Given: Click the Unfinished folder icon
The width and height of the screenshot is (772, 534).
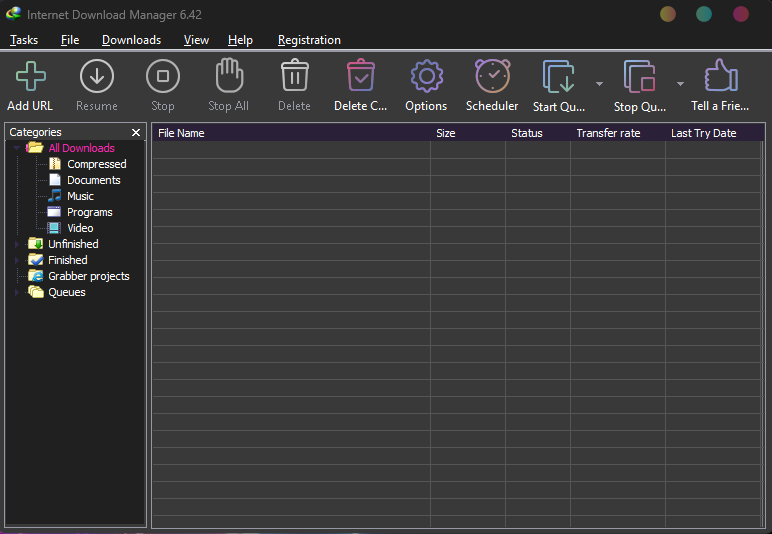Looking at the screenshot, I should pyautogui.click(x=35, y=244).
